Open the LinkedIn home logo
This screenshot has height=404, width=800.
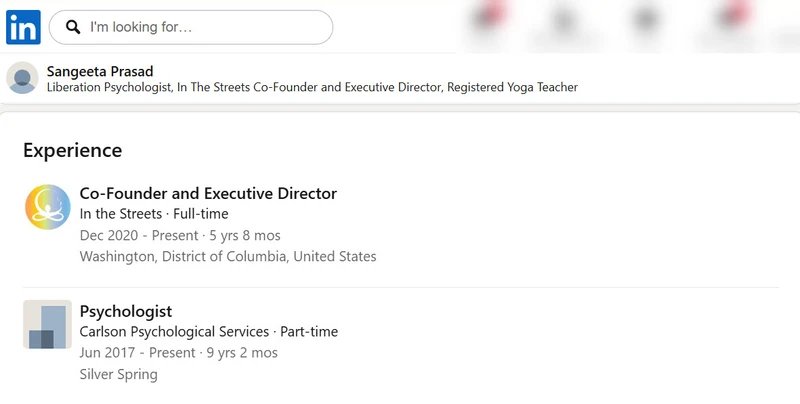(x=23, y=27)
